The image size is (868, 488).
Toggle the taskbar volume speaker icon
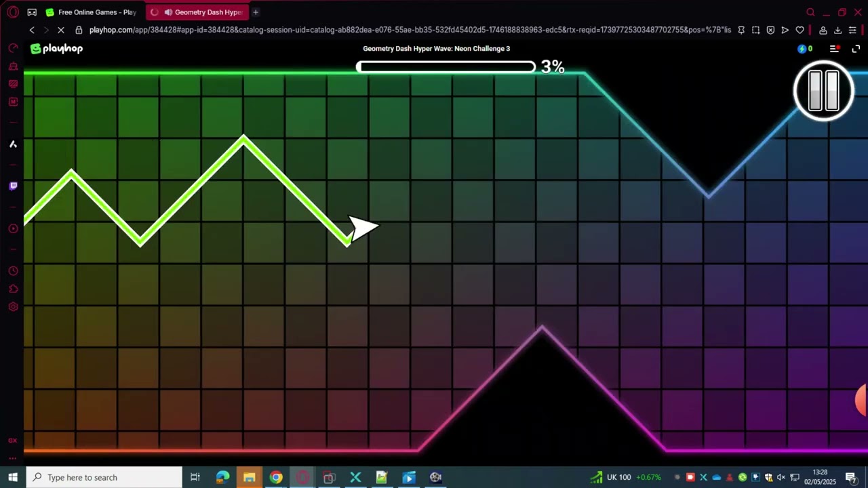point(781,477)
